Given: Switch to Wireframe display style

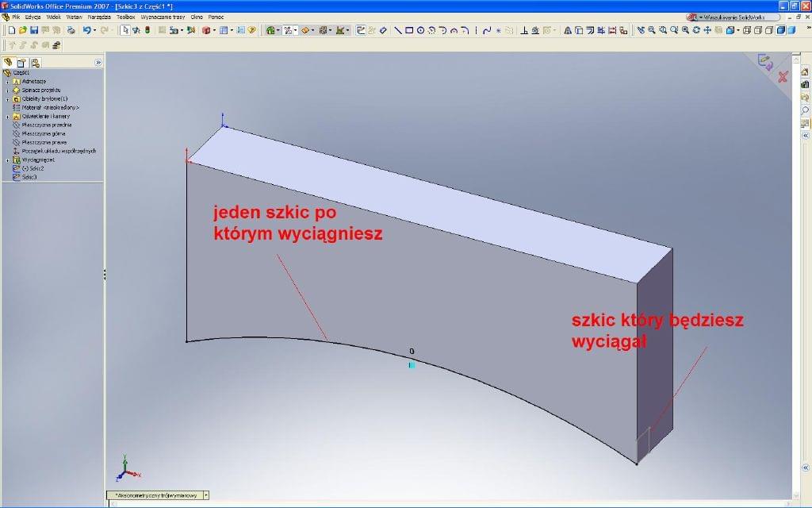Looking at the screenshot, I should 746,31.
